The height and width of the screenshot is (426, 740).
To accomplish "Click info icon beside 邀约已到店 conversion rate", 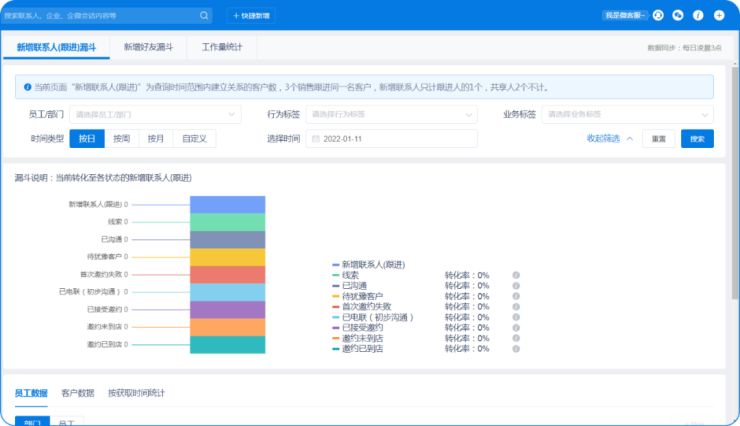I will pos(516,349).
